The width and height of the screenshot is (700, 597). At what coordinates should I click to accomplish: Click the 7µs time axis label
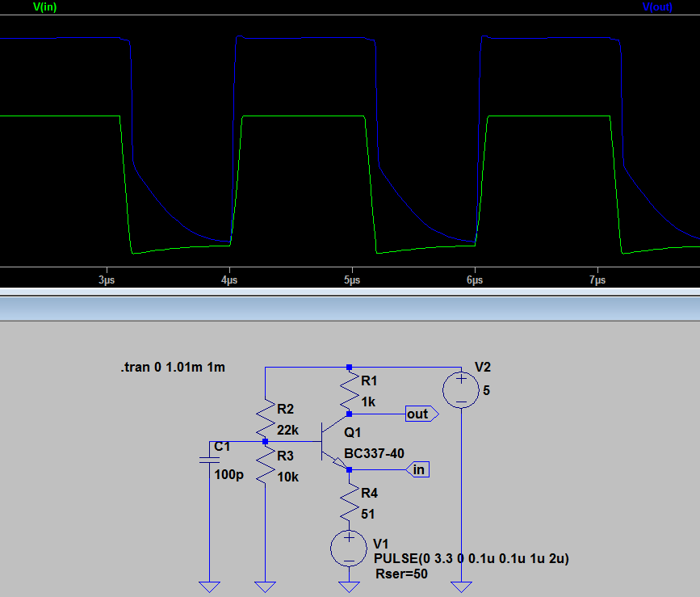point(597,280)
